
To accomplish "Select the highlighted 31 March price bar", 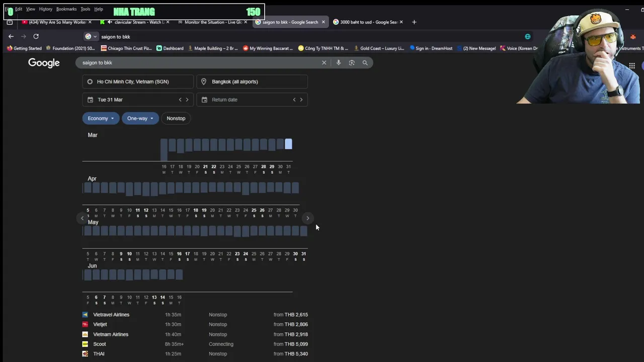I will [288, 144].
